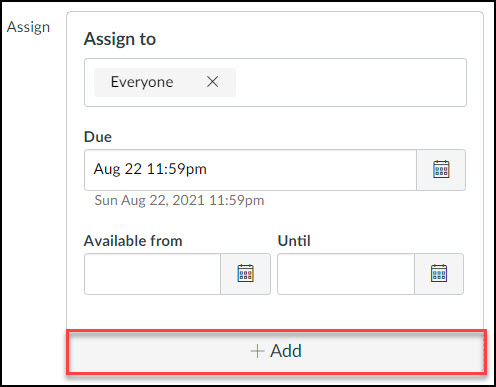
Task: Focus the Available from input field
Action: pos(153,274)
